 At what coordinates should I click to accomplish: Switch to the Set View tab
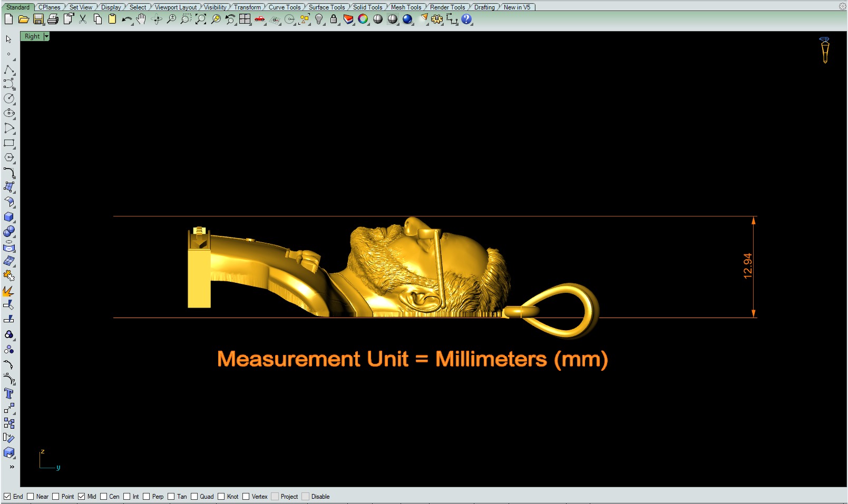[81, 7]
